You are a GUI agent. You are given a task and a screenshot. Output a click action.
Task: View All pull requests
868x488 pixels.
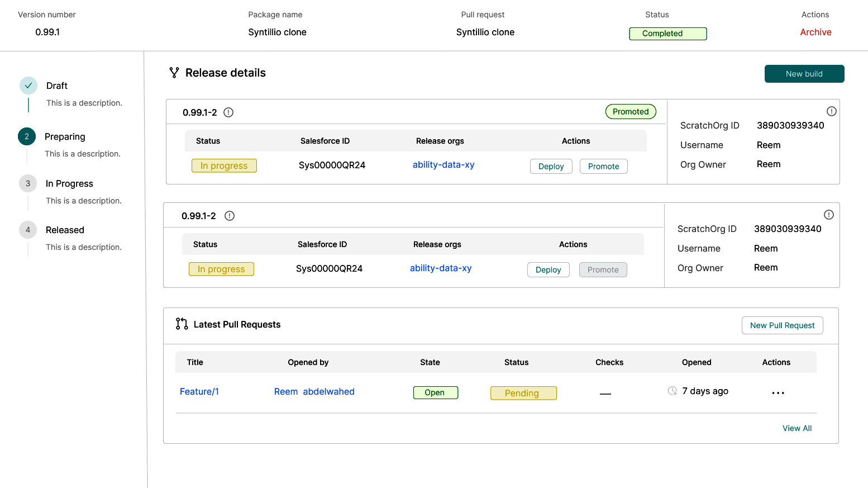[797, 428]
